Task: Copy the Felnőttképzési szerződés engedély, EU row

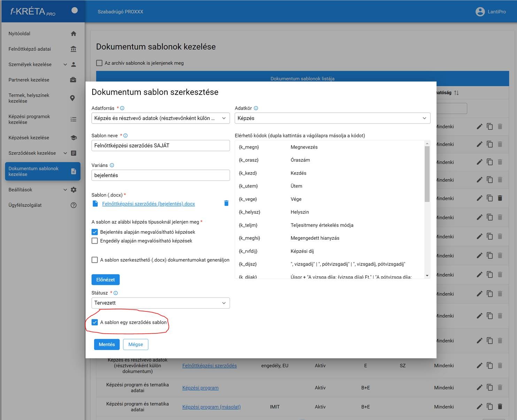Action: pos(490,365)
